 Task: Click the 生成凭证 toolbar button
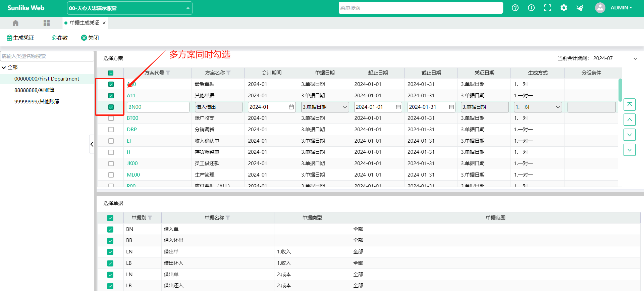(20, 38)
